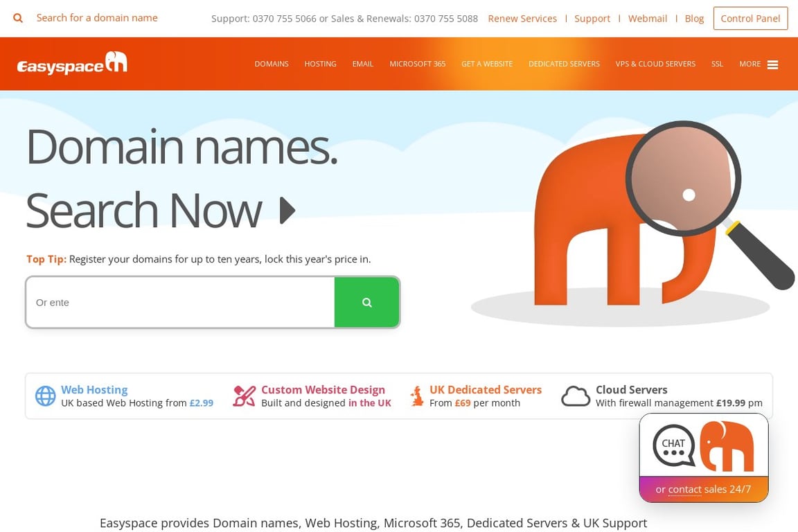Click the UK map Dedicated Servers icon
This screenshot has width=798, height=532.
(x=417, y=396)
